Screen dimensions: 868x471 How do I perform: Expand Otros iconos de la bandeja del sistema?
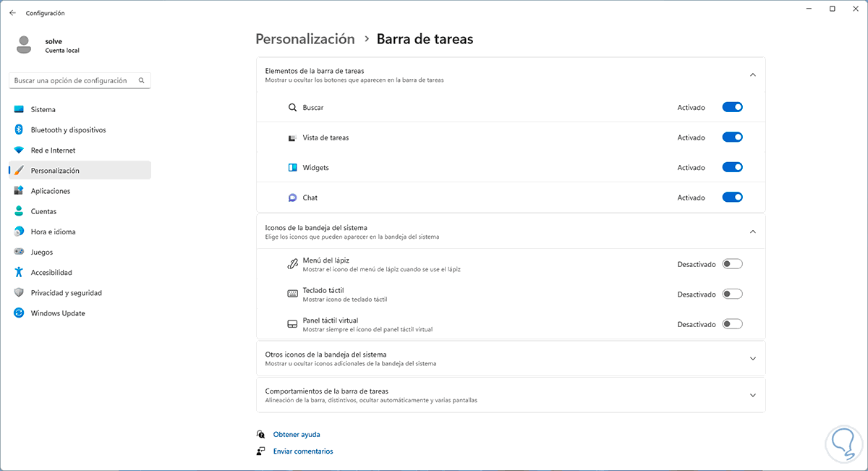pyautogui.click(x=752, y=359)
